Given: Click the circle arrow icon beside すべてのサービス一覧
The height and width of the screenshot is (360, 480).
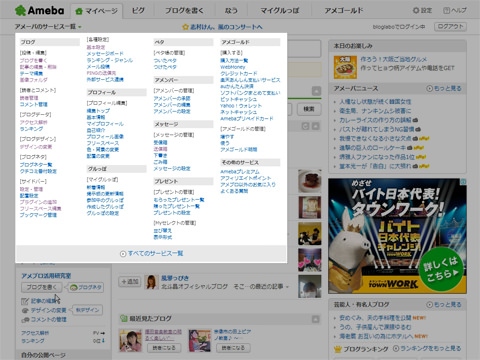Looking at the screenshot, I should click(123, 254).
